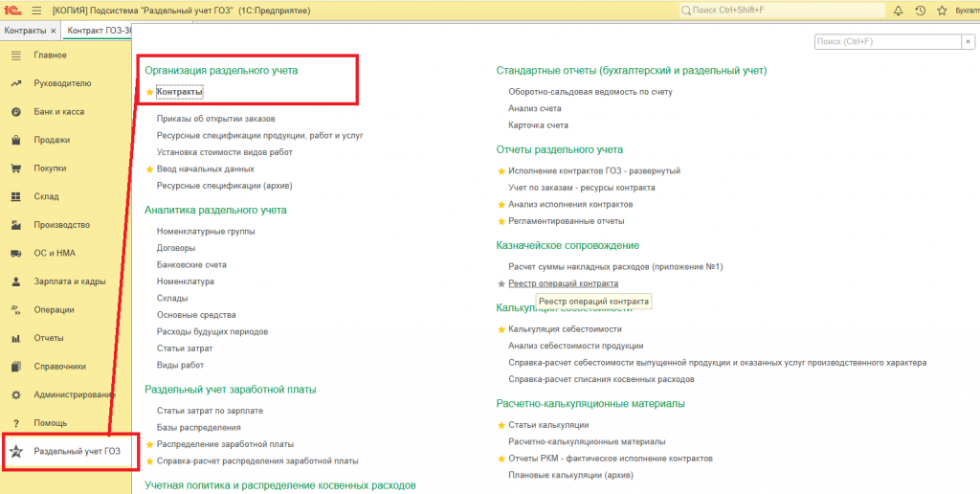This screenshot has width=980, height=494.
Task: Toggle favorite star for Анализ исполнения контрактов
Action: (501, 205)
